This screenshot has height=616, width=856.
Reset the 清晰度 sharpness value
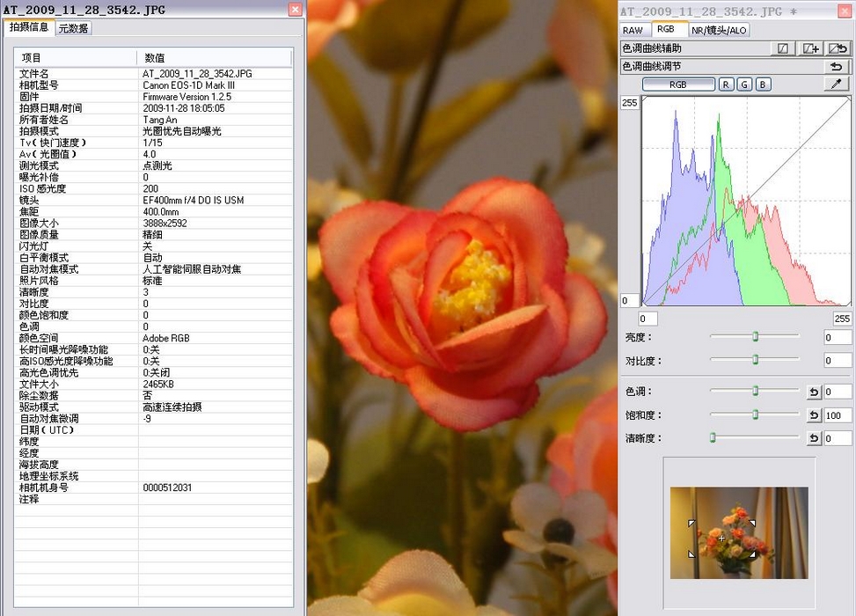tap(814, 438)
